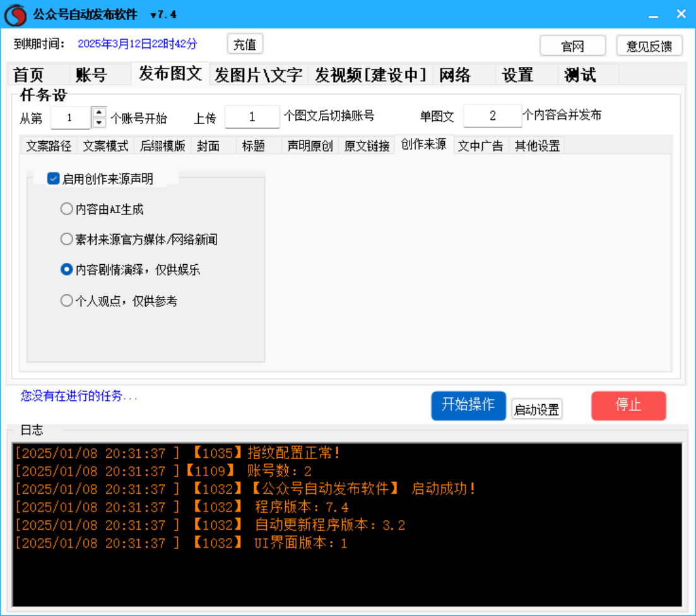Switch to 声明原创 sub-tab
The height and width of the screenshot is (616, 696).
[310, 146]
